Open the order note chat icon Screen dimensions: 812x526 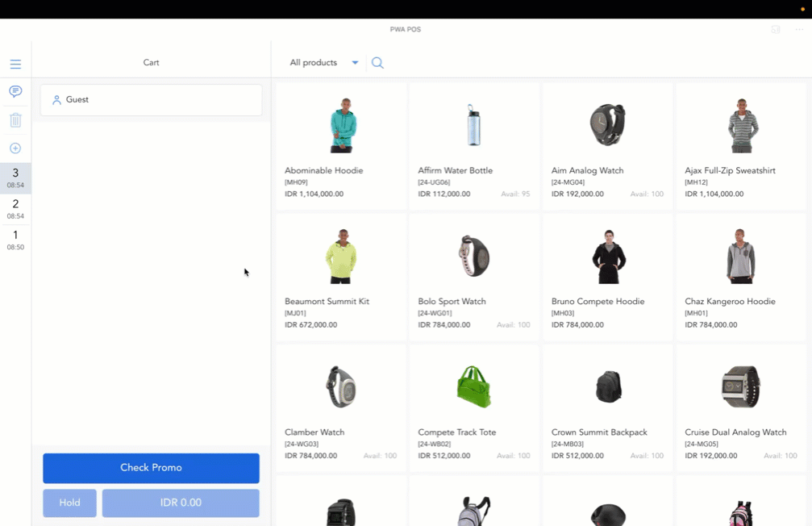click(15, 92)
